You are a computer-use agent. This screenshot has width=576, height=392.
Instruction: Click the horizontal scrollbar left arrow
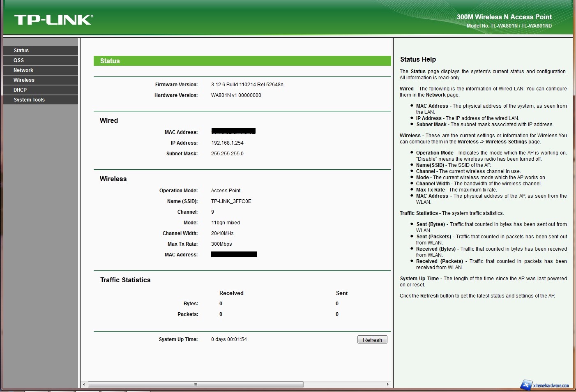click(x=84, y=385)
